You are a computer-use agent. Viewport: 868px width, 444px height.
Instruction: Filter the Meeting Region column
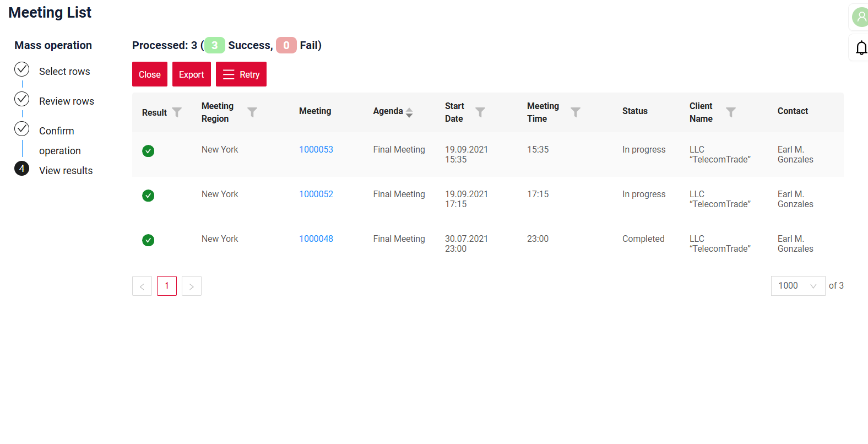coord(252,112)
